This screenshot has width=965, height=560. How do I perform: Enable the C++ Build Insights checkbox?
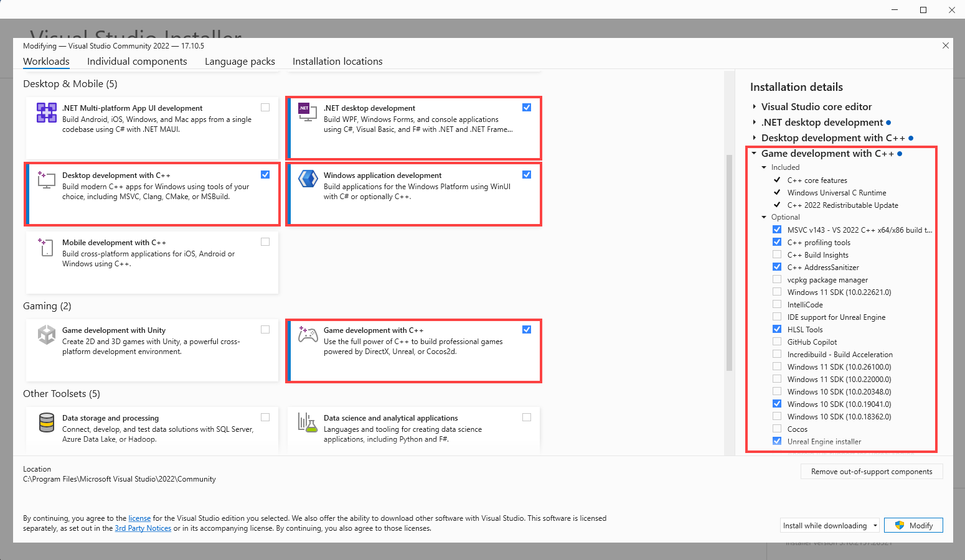point(777,254)
